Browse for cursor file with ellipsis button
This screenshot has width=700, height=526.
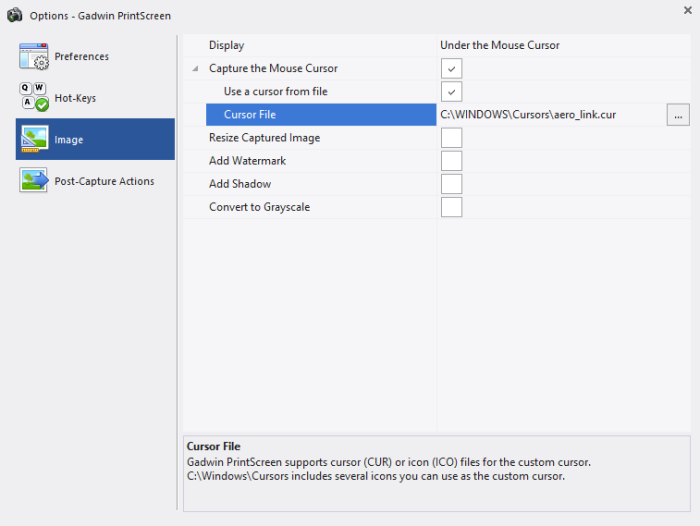click(x=678, y=115)
